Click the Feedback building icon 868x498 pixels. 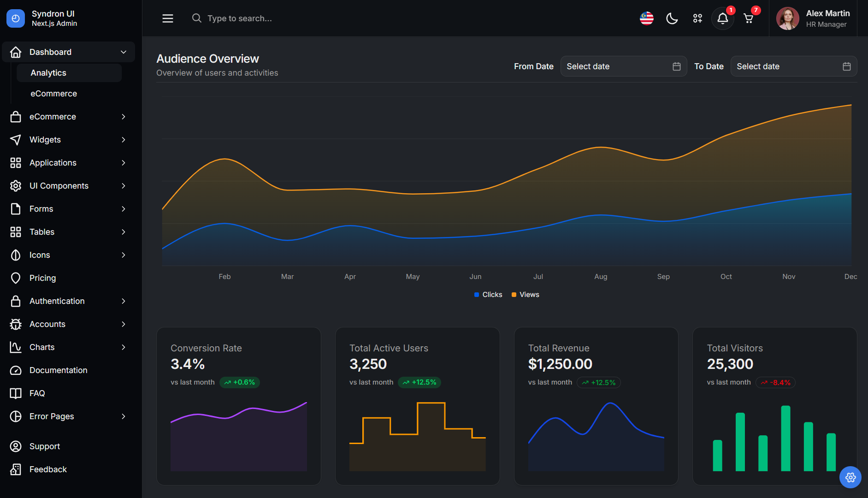[16, 469]
